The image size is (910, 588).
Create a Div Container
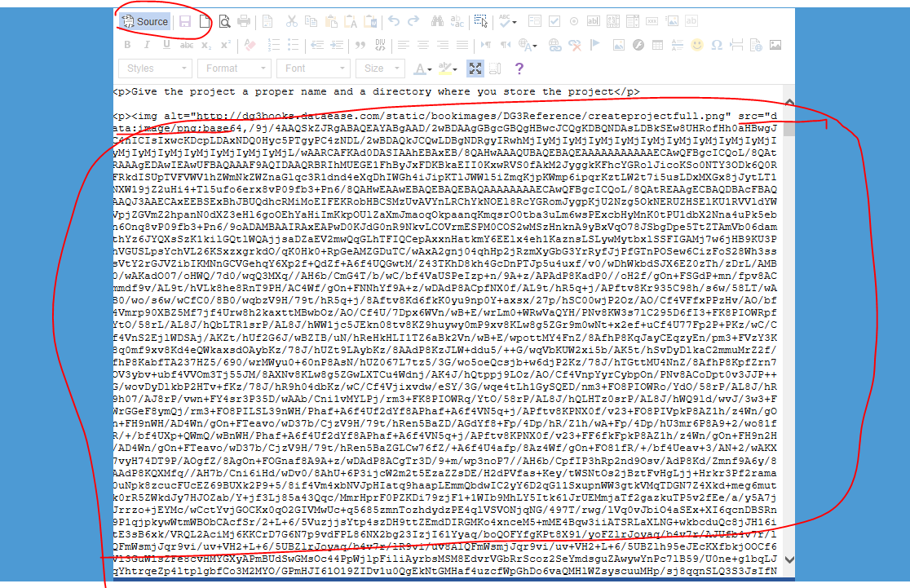380,45
